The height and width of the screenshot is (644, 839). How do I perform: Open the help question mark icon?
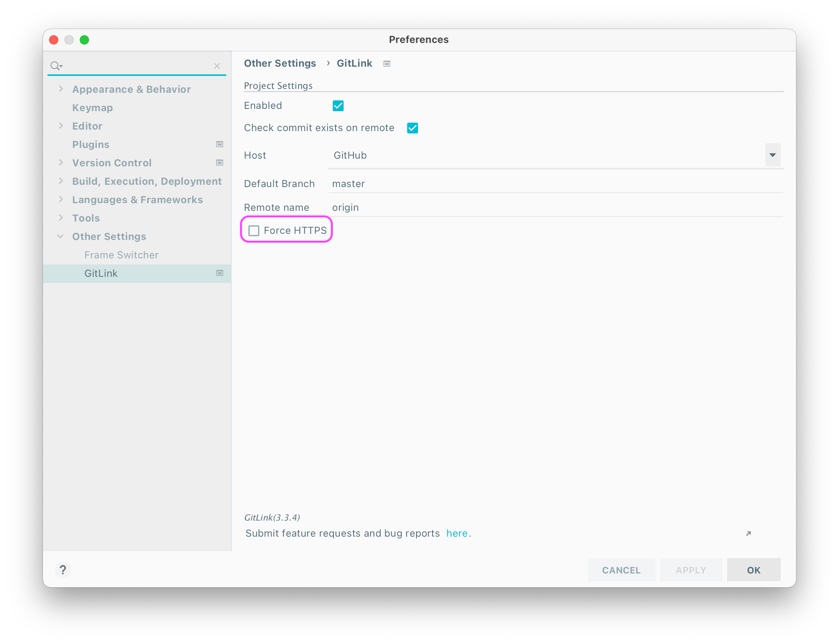pos(63,570)
